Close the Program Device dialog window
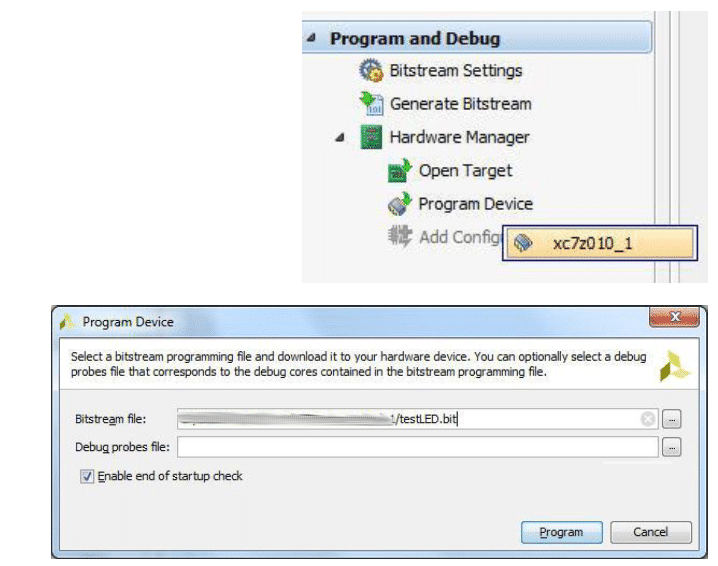Image resolution: width=718 pixels, height=566 pixels. click(672, 319)
